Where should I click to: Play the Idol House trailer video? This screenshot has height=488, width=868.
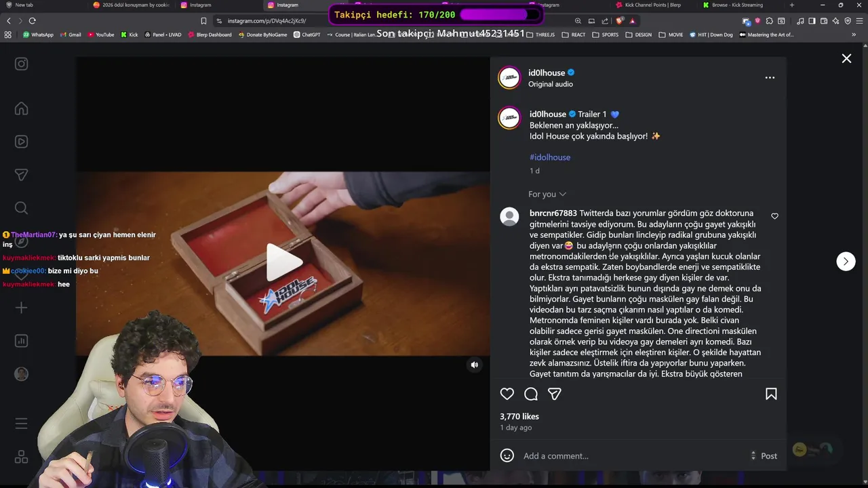pos(283,262)
